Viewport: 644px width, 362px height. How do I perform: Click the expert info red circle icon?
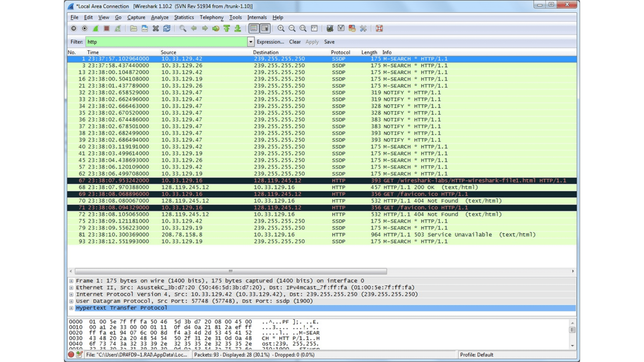[x=71, y=355]
